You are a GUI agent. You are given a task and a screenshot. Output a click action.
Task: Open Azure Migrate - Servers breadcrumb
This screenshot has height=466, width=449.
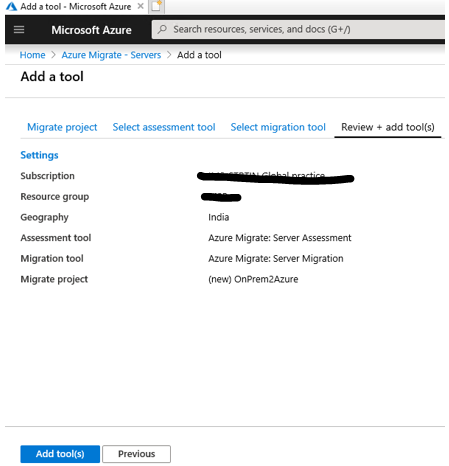(x=111, y=55)
